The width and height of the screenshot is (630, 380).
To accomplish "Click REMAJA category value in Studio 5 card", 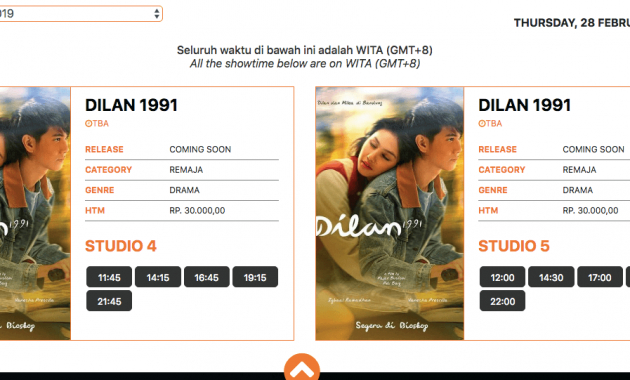I will tap(579, 170).
